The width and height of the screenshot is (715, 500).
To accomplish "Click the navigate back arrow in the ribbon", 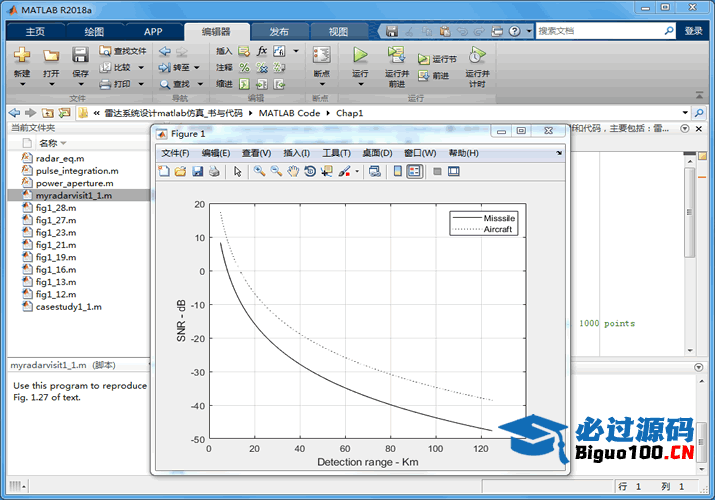I will [165, 51].
